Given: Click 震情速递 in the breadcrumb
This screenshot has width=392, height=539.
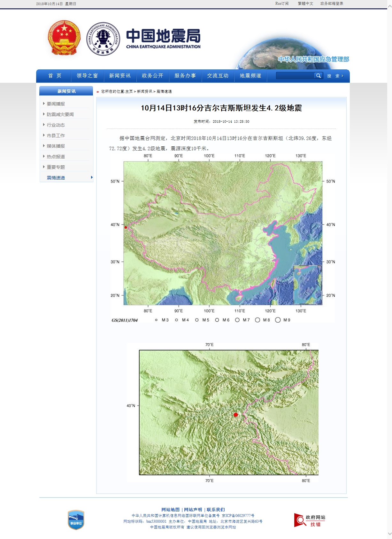Looking at the screenshot, I should click(x=164, y=91).
